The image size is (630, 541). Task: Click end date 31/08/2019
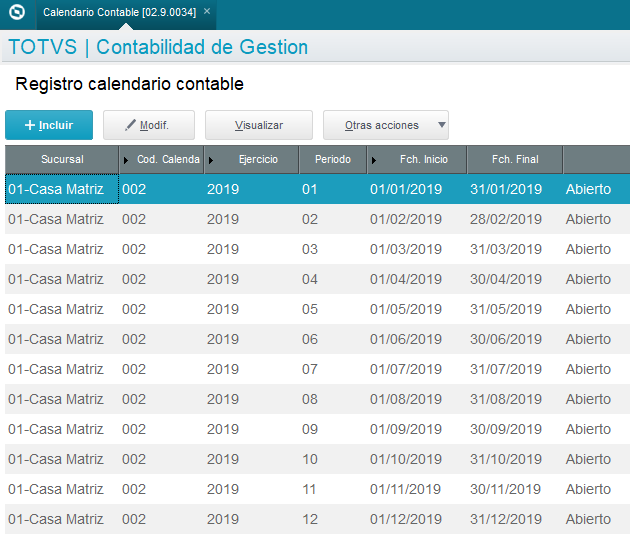tap(506, 399)
